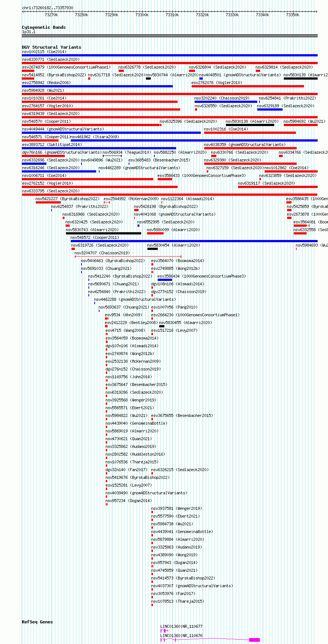Open esv2544992 (McKernan2009) variant
Screen dimensions: 328x644
point(131,199)
